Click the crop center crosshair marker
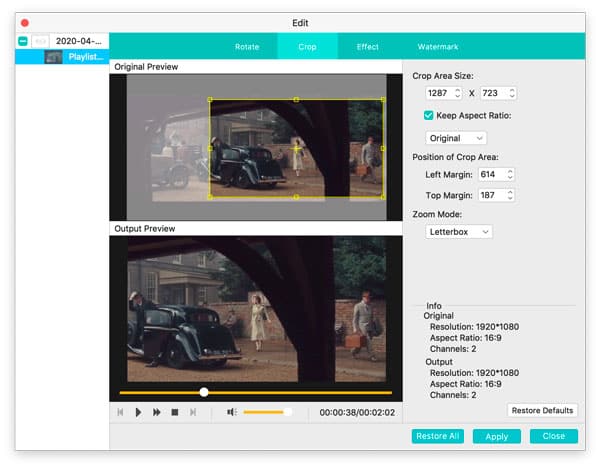Image resolution: width=600 pixels, height=468 pixels. click(x=296, y=148)
